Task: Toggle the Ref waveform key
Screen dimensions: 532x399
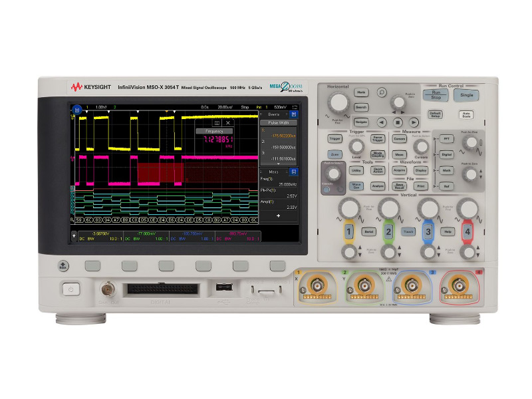Action: point(446,186)
